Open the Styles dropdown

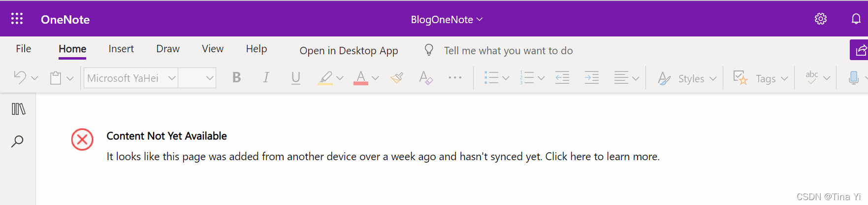pos(687,78)
